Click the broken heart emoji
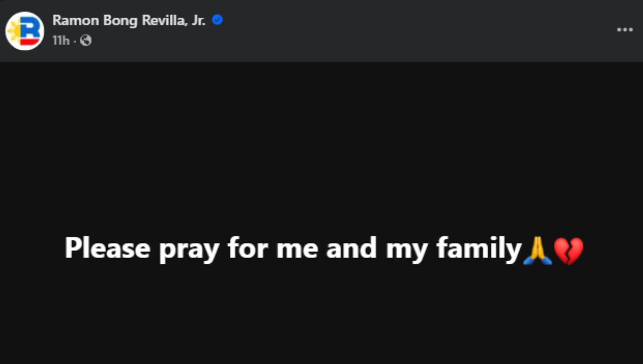The image size is (643, 364). [568, 250]
